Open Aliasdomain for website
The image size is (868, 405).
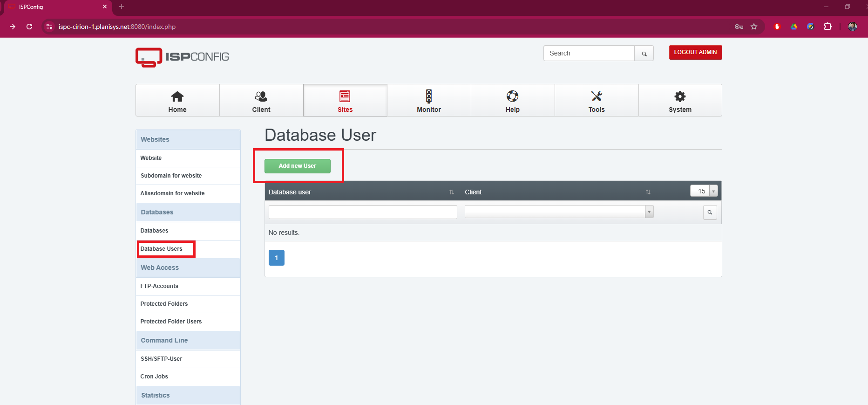[188, 193]
